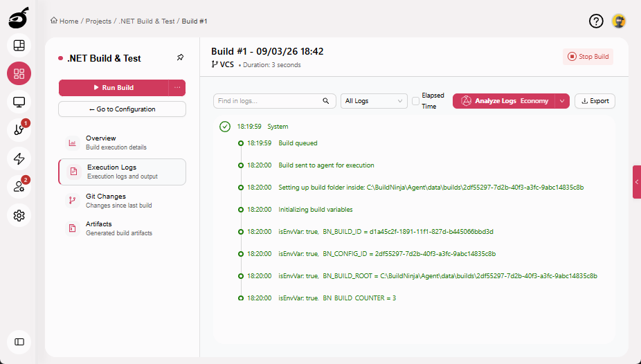Screen dimensions: 641x364
Task: Open the Overview section
Action: tap(122, 143)
